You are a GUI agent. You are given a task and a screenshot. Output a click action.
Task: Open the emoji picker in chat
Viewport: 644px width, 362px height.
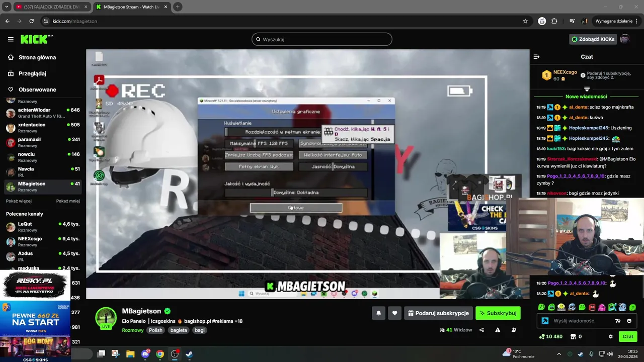[629, 321]
